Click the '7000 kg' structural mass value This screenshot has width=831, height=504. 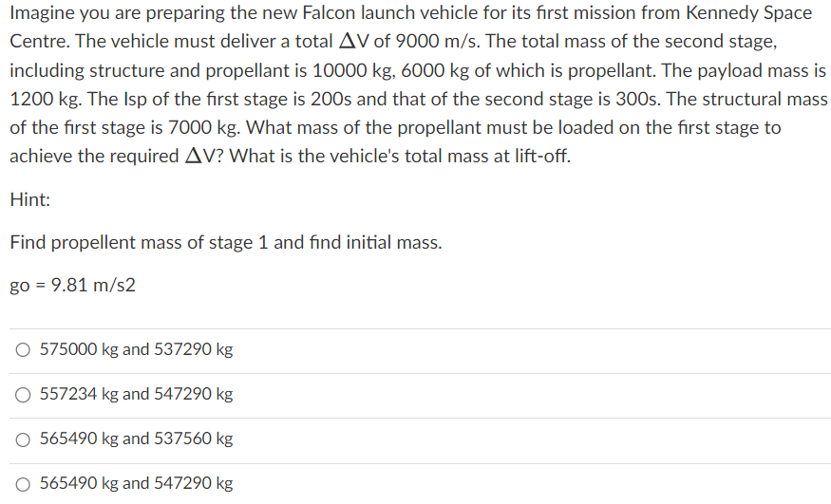(204, 127)
